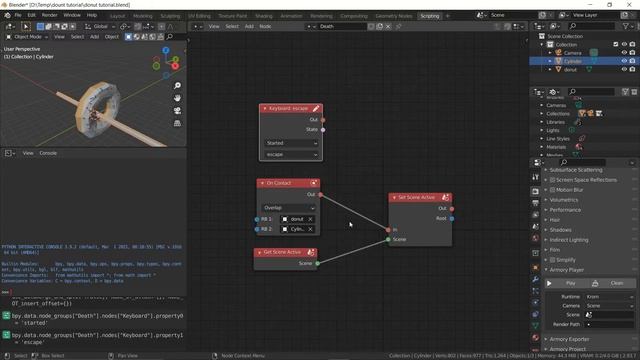Add a new workspace with plus button
Screen dimensions: 640x360
(x=447, y=16)
